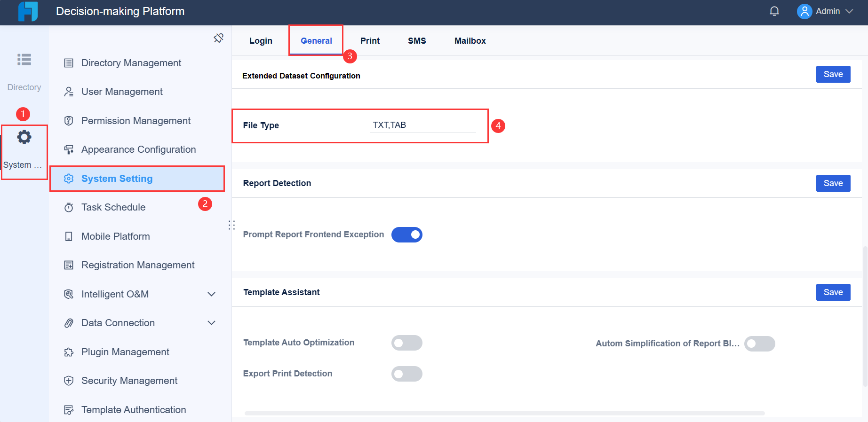Toggle Autom Simplification of Report switch
Image resolution: width=868 pixels, height=422 pixels.
pos(760,344)
